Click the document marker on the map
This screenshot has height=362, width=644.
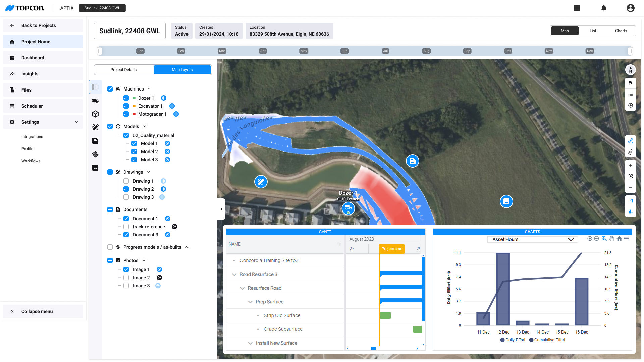[413, 161]
